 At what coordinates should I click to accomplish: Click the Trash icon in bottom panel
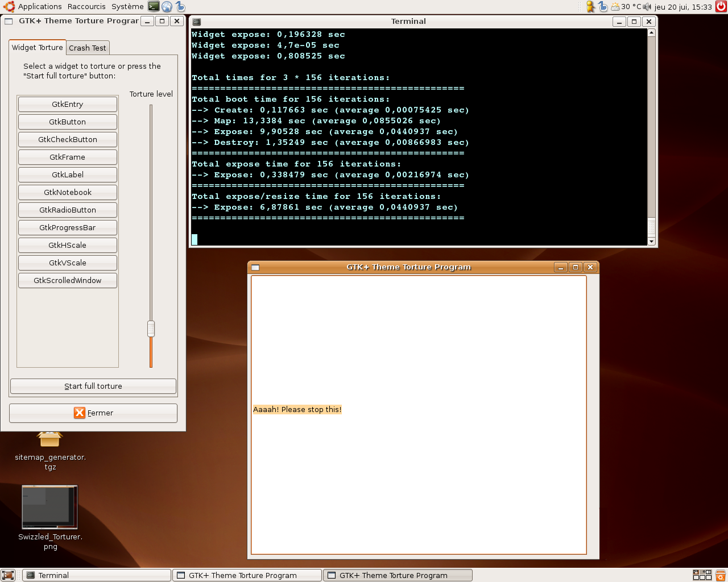click(720, 575)
